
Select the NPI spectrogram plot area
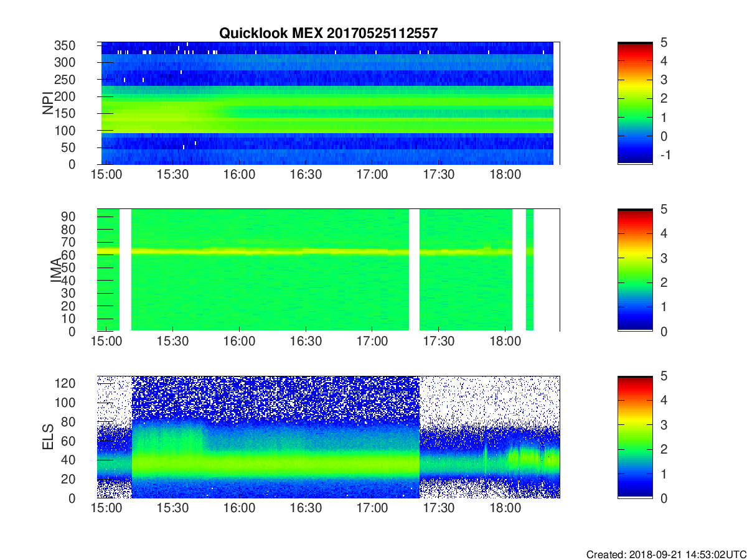click(x=328, y=103)
